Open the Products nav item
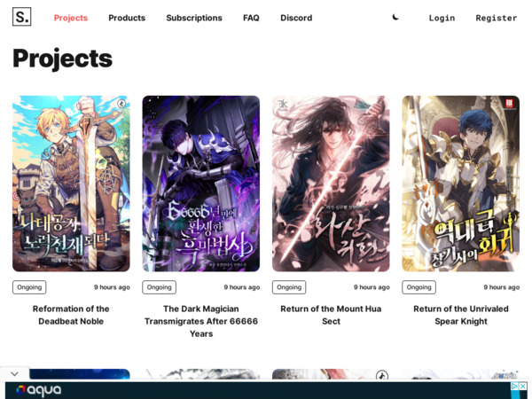The width and height of the screenshot is (532, 399). (x=127, y=18)
